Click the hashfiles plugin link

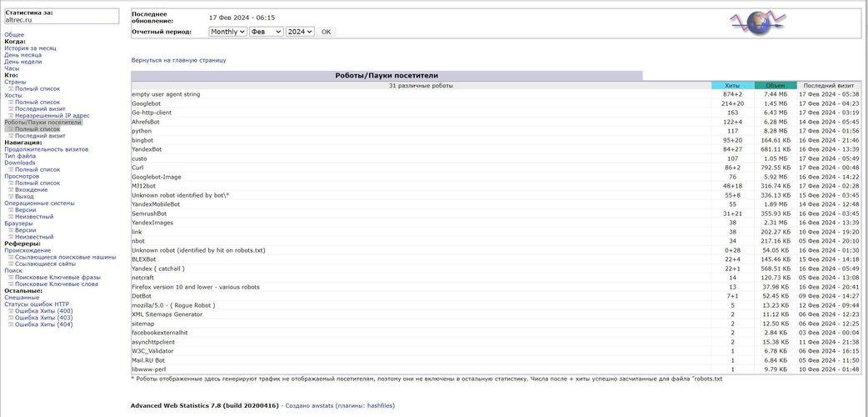click(380, 405)
